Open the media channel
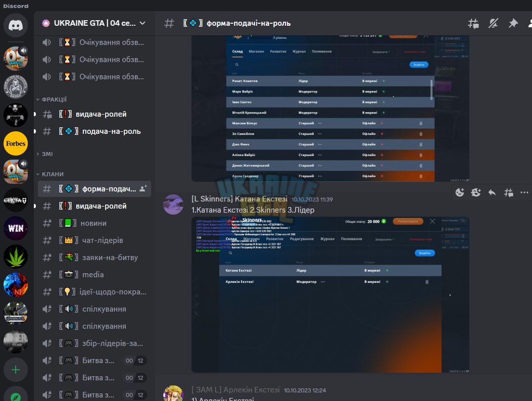 pyautogui.click(x=94, y=274)
